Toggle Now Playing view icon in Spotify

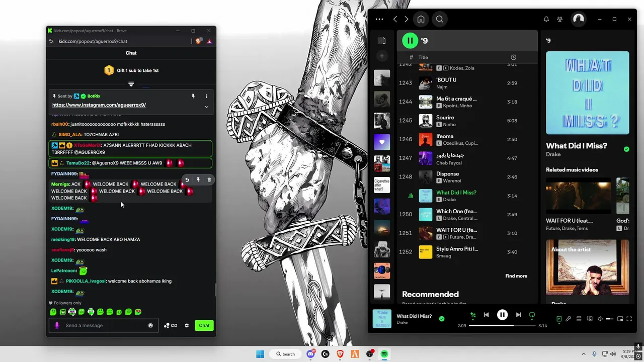(558, 319)
